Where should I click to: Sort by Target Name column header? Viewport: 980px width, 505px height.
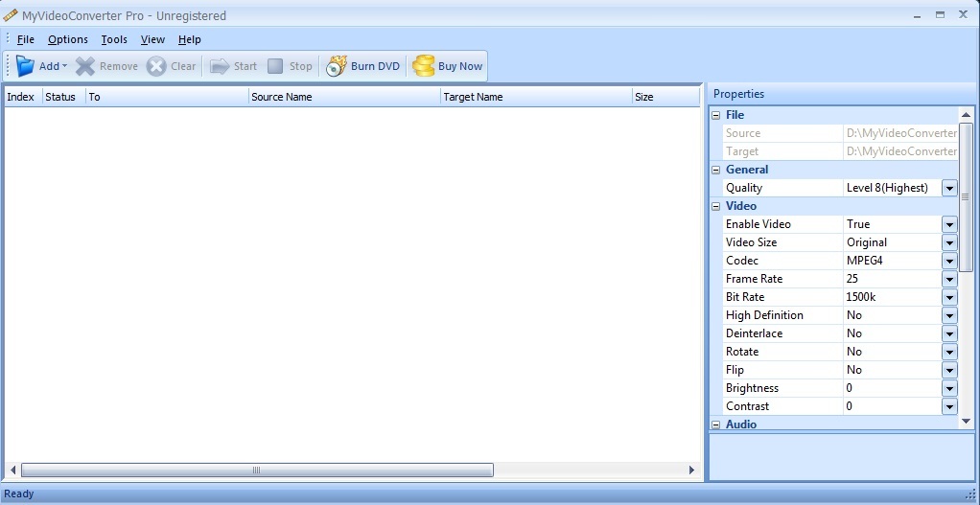tap(536, 97)
